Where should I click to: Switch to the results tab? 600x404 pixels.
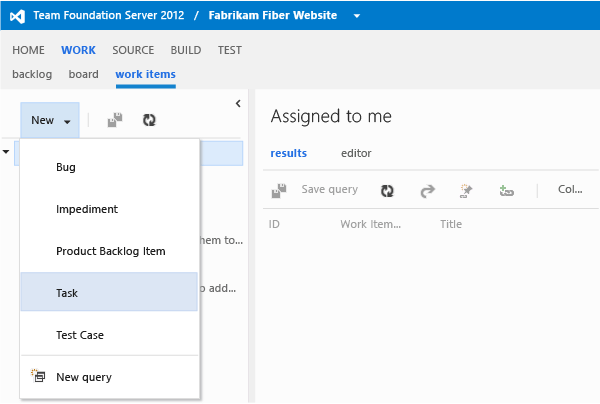coord(289,153)
